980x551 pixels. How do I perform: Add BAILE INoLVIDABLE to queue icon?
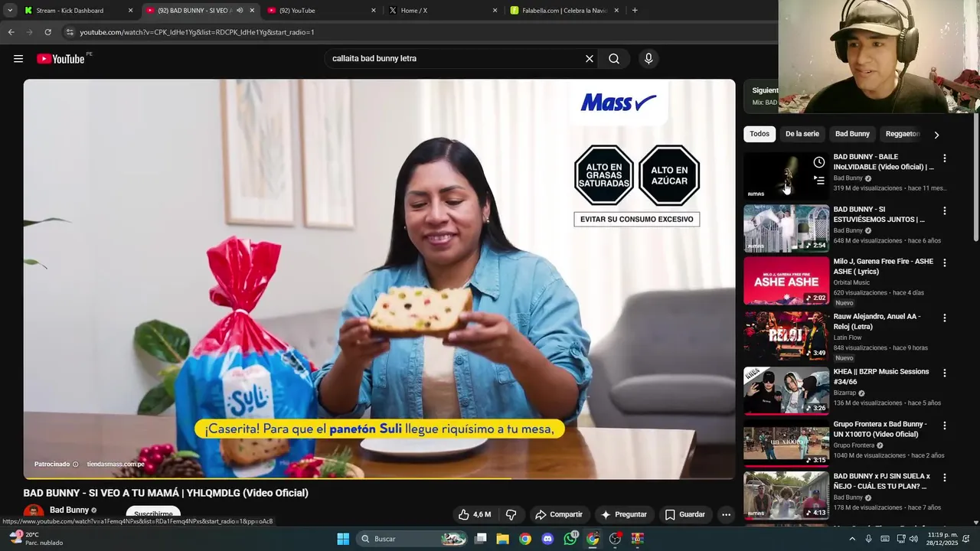[x=819, y=181]
